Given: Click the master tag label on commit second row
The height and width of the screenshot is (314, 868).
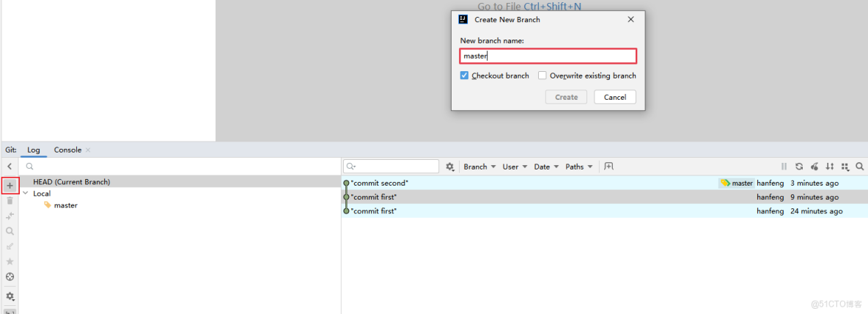Looking at the screenshot, I should [737, 183].
